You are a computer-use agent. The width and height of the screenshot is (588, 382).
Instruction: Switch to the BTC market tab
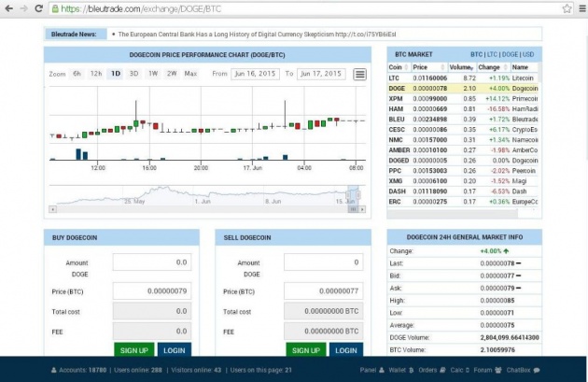coord(476,54)
